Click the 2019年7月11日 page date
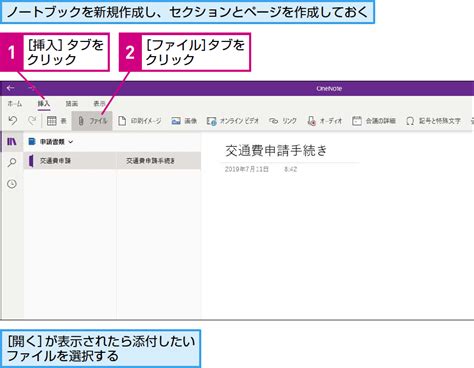This screenshot has width=474, height=368. [247, 169]
